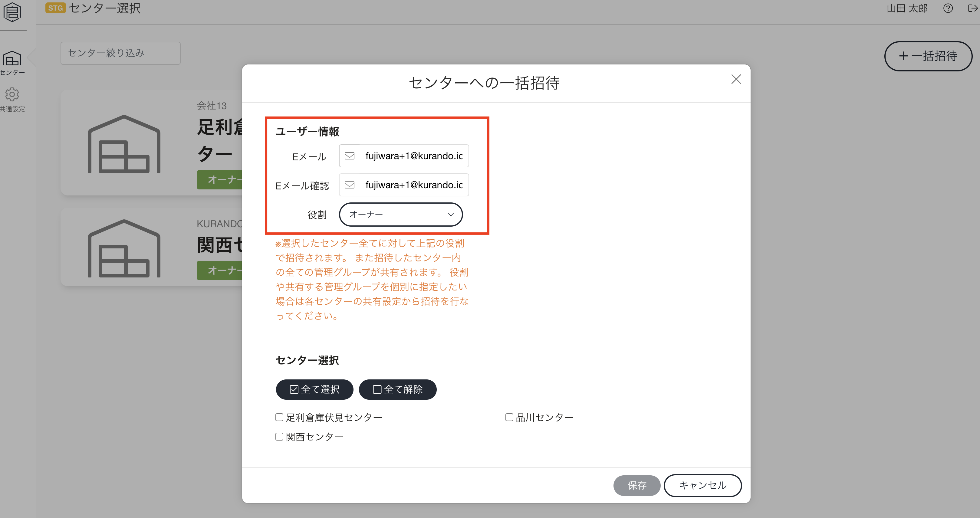
Task: Click the ＋一括招待 button behind the dialog
Action: (x=928, y=56)
